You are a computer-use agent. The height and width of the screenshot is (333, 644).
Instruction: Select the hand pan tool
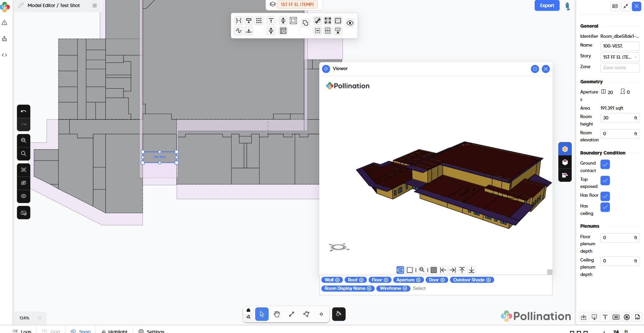pyautogui.click(x=277, y=314)
